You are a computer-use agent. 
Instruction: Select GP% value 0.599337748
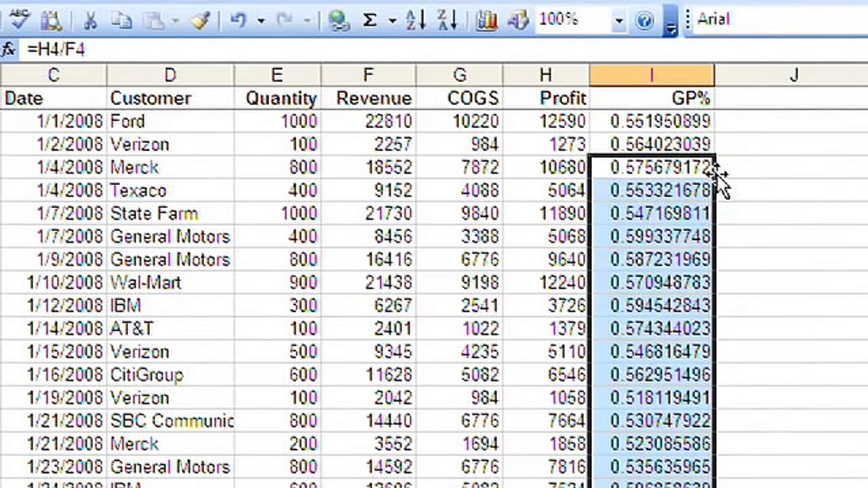652,237
